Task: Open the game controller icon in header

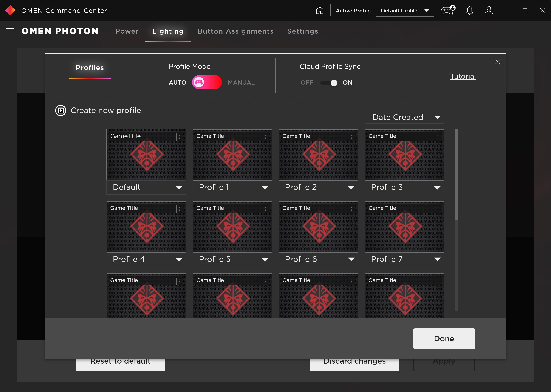Action: [447, 11]
